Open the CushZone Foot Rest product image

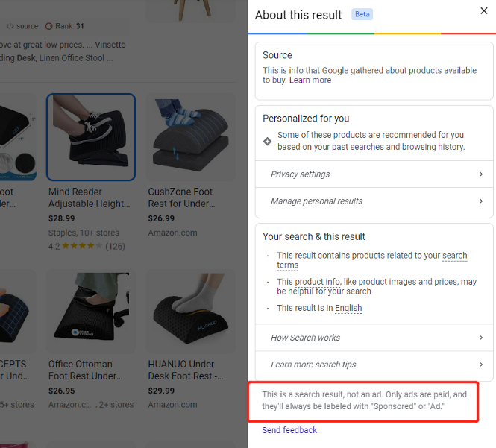click(x=190, y=137)
